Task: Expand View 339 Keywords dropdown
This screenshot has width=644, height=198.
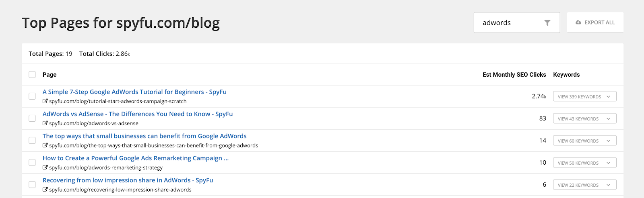Action: [x=584, y=97]
